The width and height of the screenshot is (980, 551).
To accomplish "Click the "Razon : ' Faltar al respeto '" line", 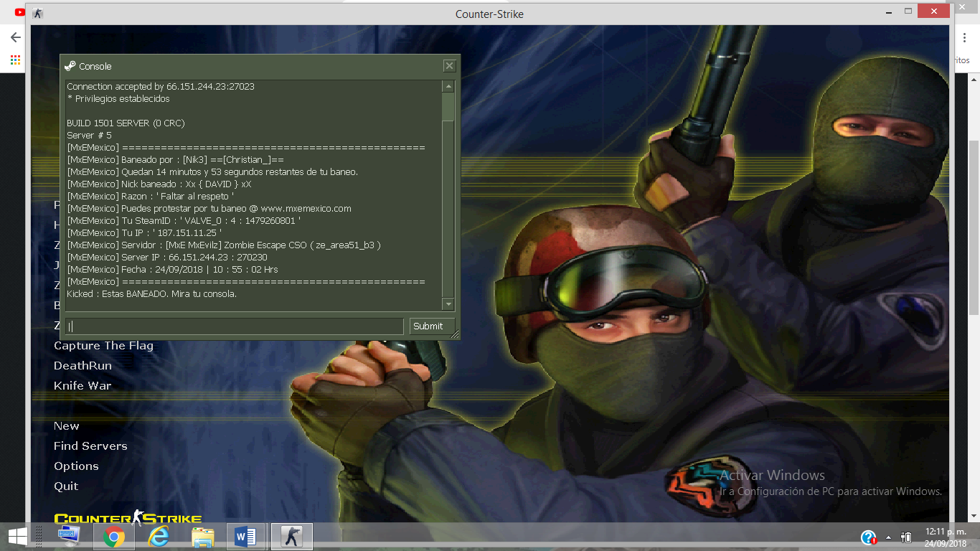I will point(151,197).
